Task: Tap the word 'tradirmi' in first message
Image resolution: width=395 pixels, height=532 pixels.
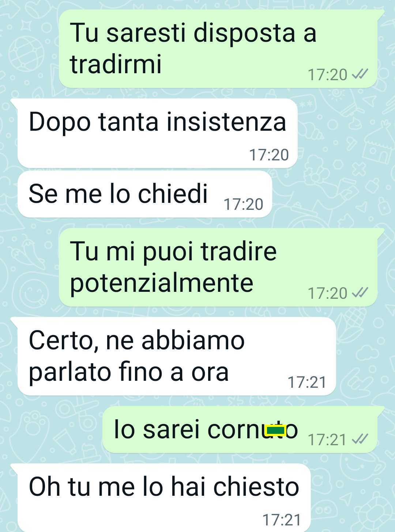Action: [116, 64]
